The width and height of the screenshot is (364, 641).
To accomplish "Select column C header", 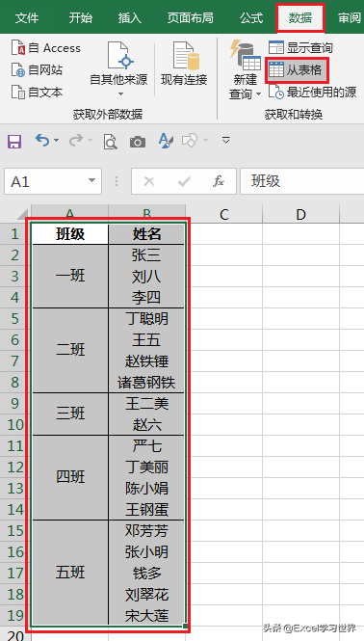I will point(223,214).
